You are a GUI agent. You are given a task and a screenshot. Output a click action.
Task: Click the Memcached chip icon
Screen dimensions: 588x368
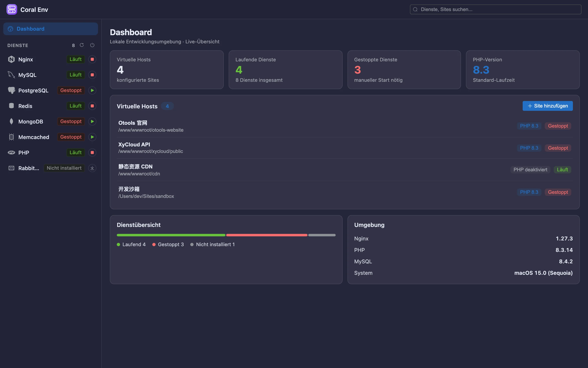point(11,137)
